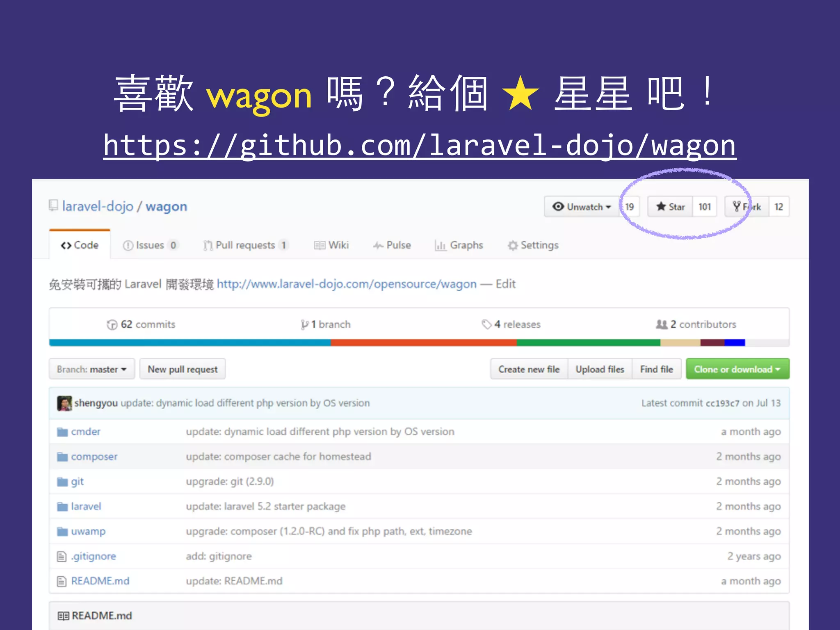Go to the Wiki tab
Image resolution: width=840 pixels, height=630 pixels.
(331, 245)
